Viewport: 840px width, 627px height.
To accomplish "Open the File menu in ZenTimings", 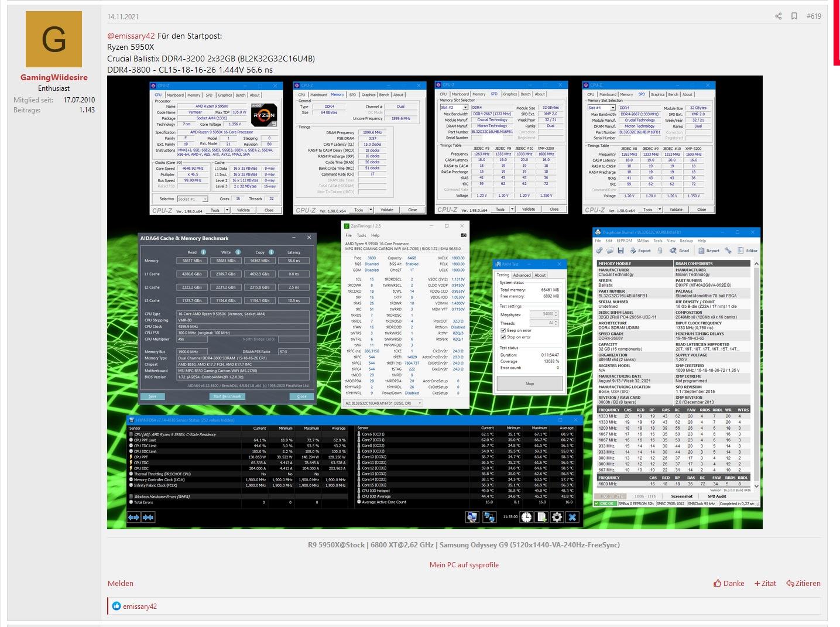I will point(348,235).
